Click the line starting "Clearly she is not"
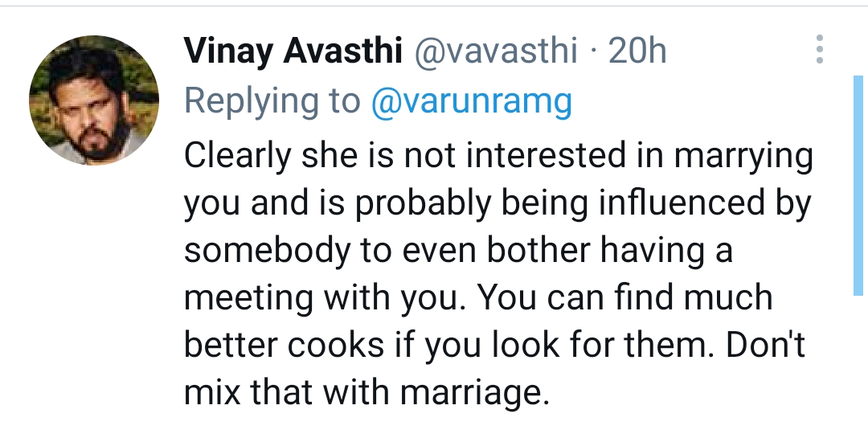 [x=498, y=156]
